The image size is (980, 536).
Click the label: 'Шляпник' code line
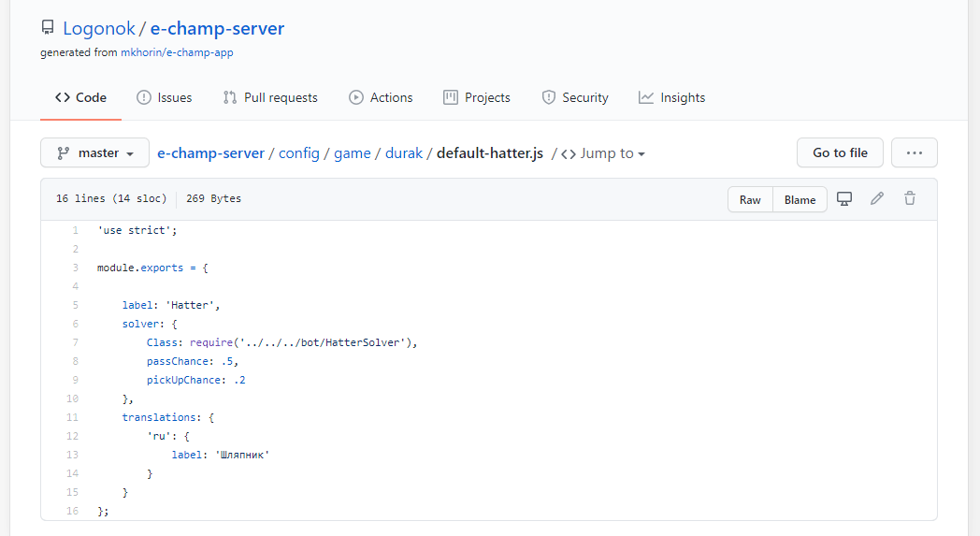point(221,455)
